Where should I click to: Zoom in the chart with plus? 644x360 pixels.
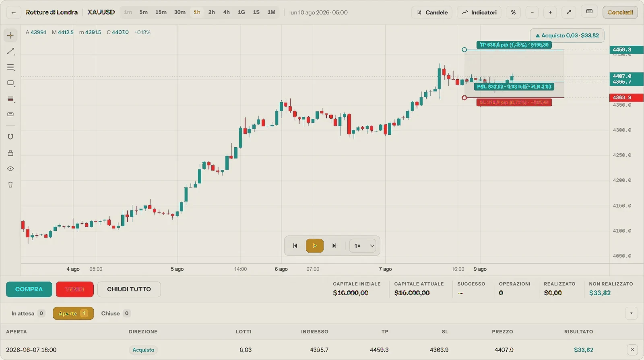point(550,12)
